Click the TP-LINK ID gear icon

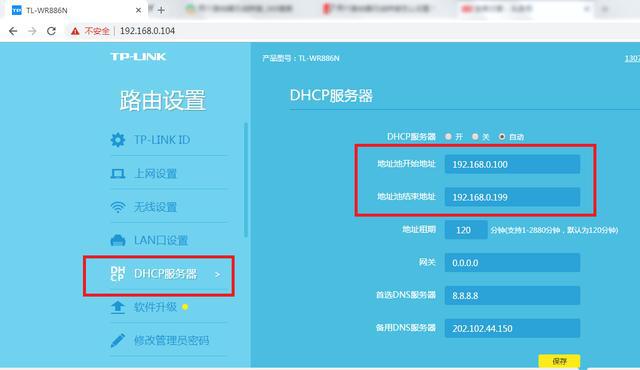coord(118,140)
